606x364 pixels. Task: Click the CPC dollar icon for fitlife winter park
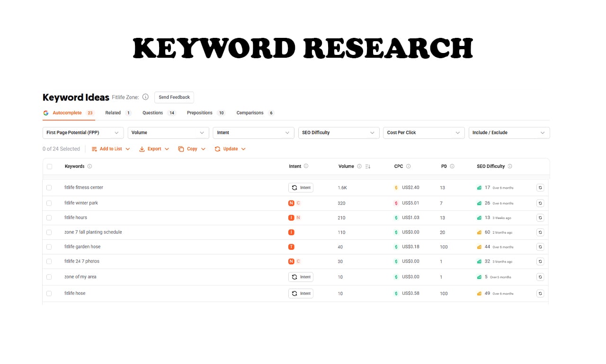(x=396, y=204)
